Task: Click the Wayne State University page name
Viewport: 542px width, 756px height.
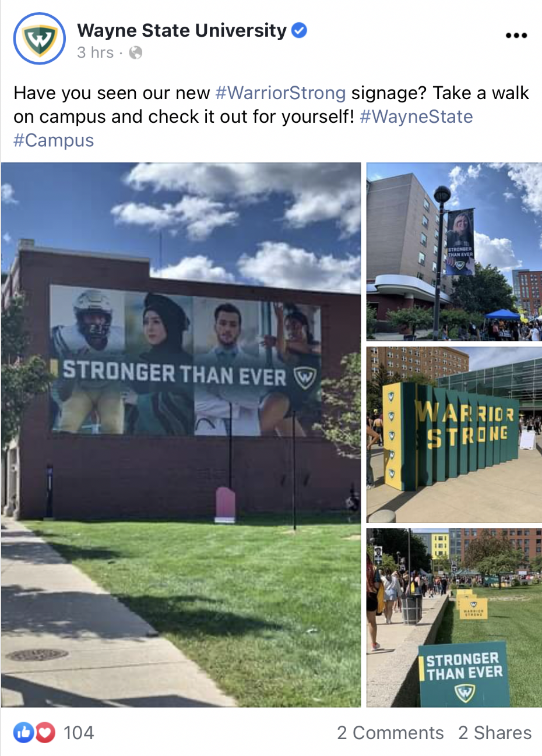Action: (x=182, y=30)
